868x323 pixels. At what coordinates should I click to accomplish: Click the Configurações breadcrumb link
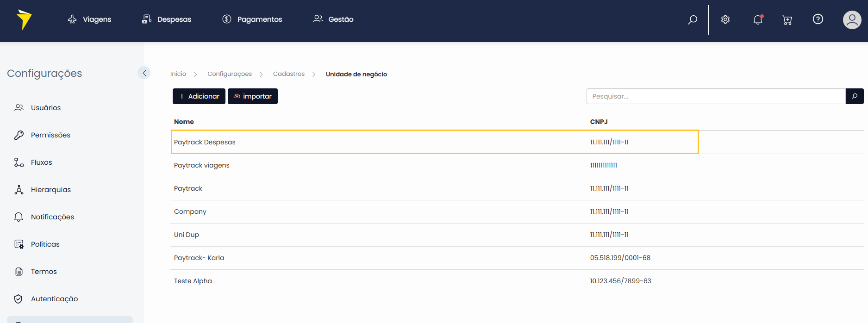230,74
